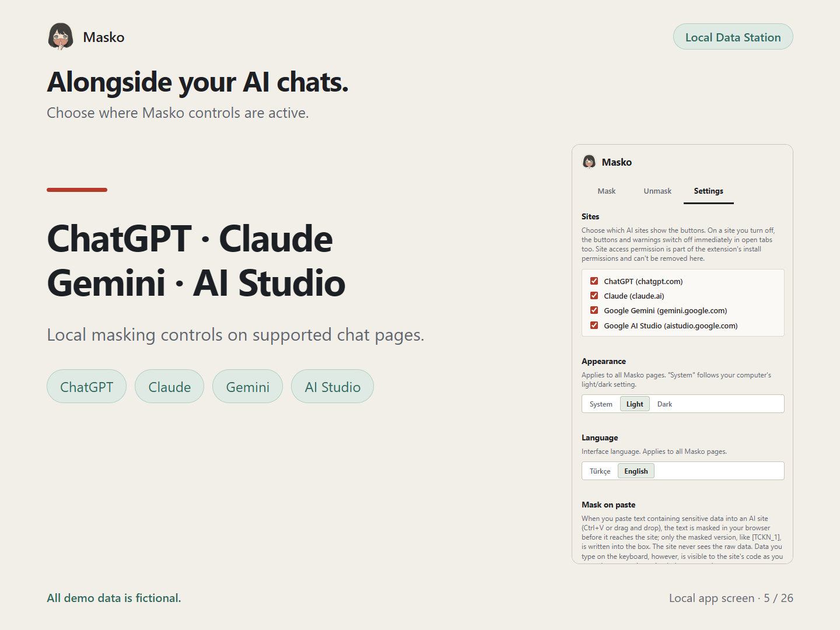
Task: Click 'Local masking controls on supported chat pages.'
Action: point(236,335)
